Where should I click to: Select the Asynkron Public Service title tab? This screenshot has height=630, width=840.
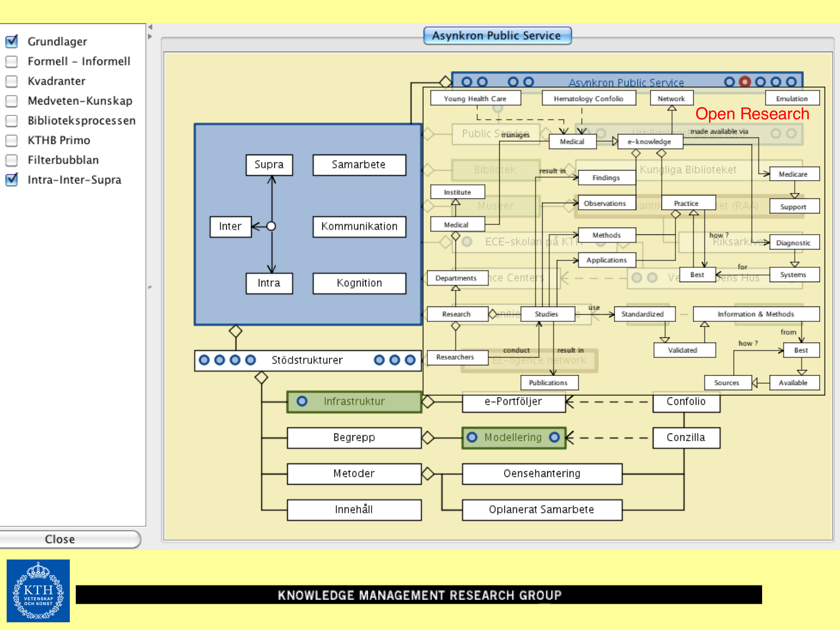click(497, 36)
